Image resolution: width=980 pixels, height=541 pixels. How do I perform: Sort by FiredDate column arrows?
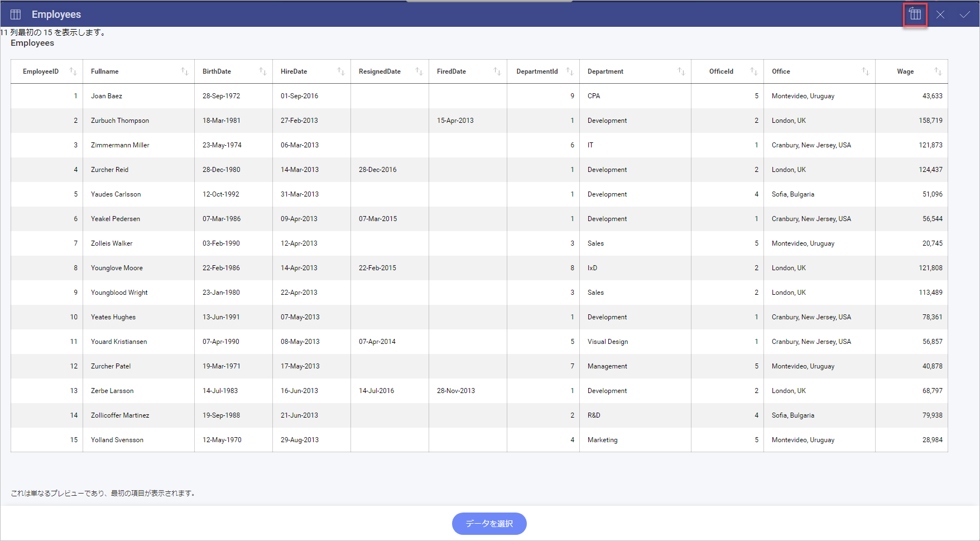497,71
